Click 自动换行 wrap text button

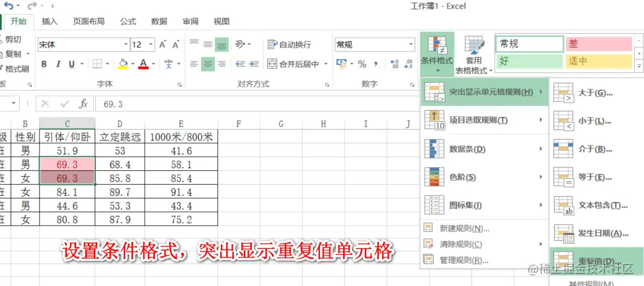pyautogui.click(x=289, y=44)
